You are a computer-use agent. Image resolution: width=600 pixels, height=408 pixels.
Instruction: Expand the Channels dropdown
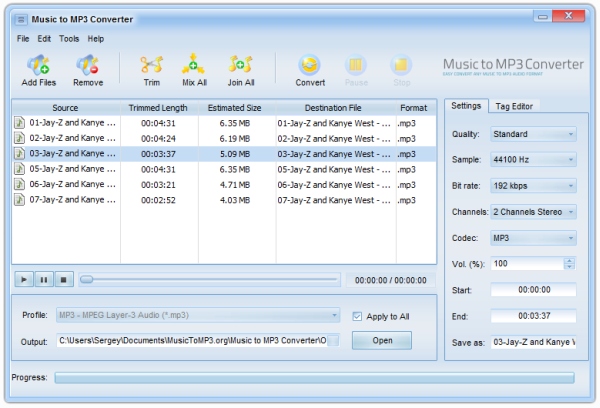click(533, 212)
